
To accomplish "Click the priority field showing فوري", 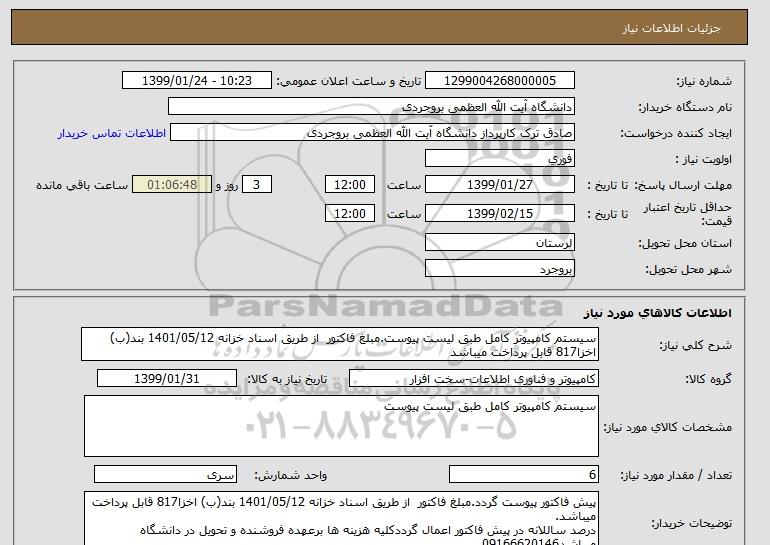I will (500, 159).
